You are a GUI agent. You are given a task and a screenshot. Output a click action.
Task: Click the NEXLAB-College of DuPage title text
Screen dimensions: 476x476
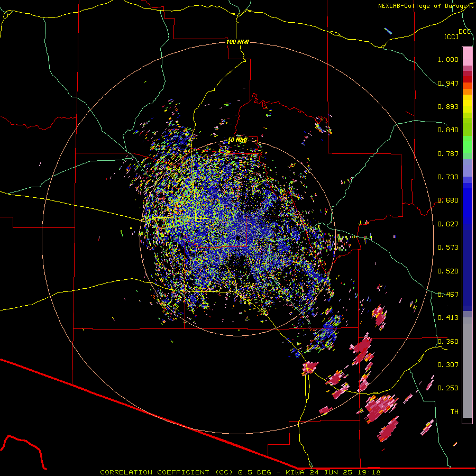(425, 6)
